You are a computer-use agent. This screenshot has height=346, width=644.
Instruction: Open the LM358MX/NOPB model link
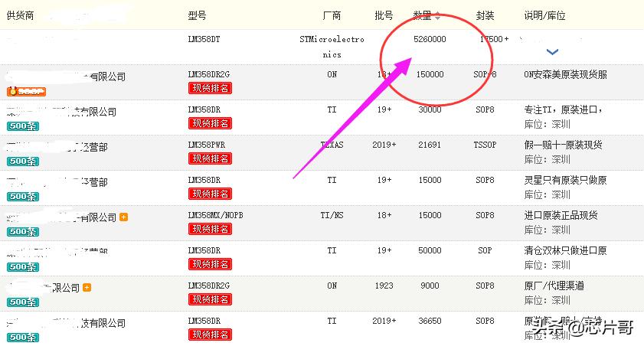pyautogui.click(x=215, y=215)
